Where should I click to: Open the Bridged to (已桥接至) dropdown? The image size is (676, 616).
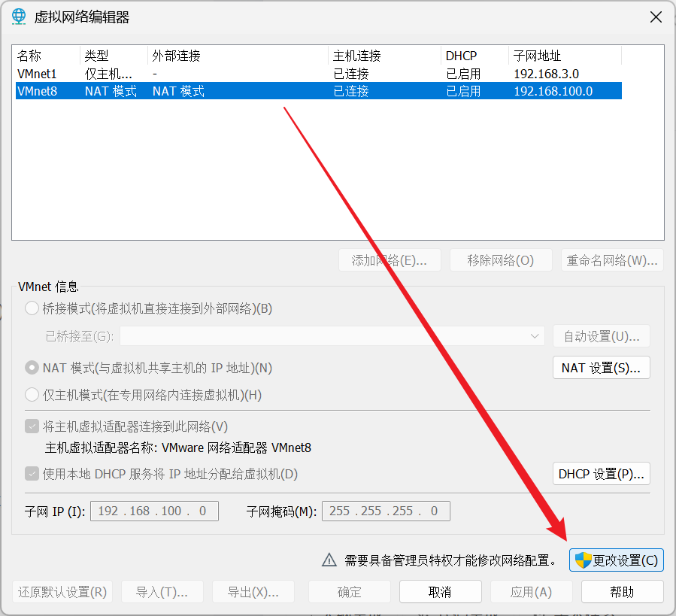(x=332, y=336)
